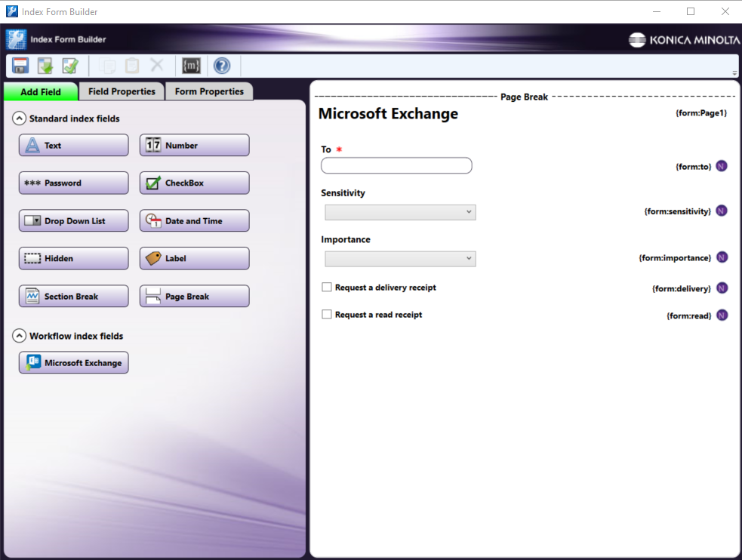Click the {form:delivery} tag
The image size is (742, 560).
coord(682,288)
